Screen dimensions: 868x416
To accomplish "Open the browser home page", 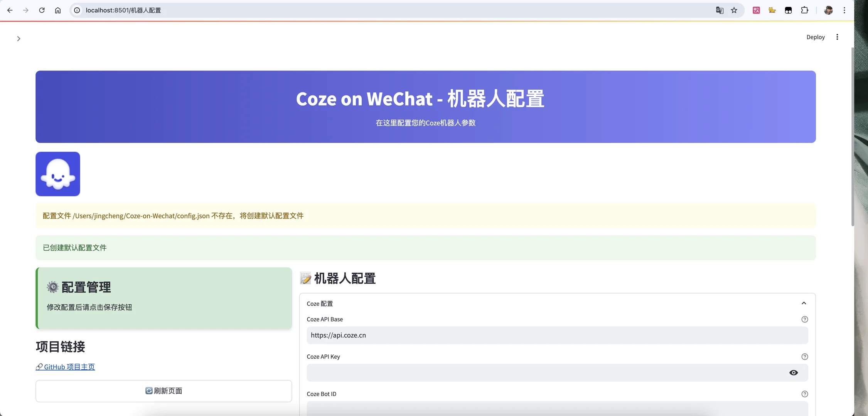I will click(58, 10).
